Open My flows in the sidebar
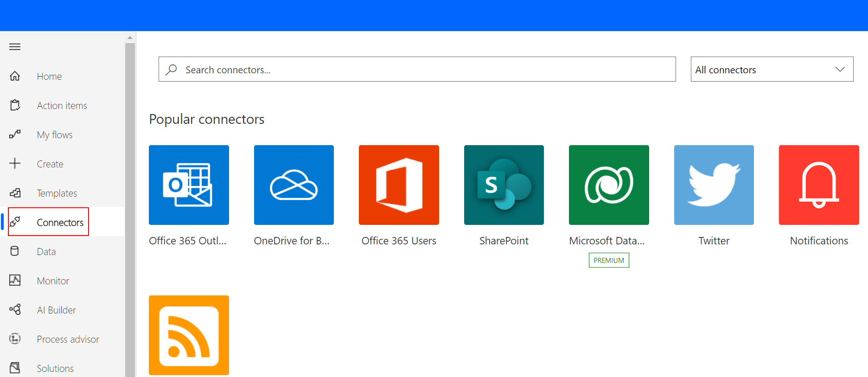This screenshot has height=377, width=868. pyautogui.click(x=55, y=135)
